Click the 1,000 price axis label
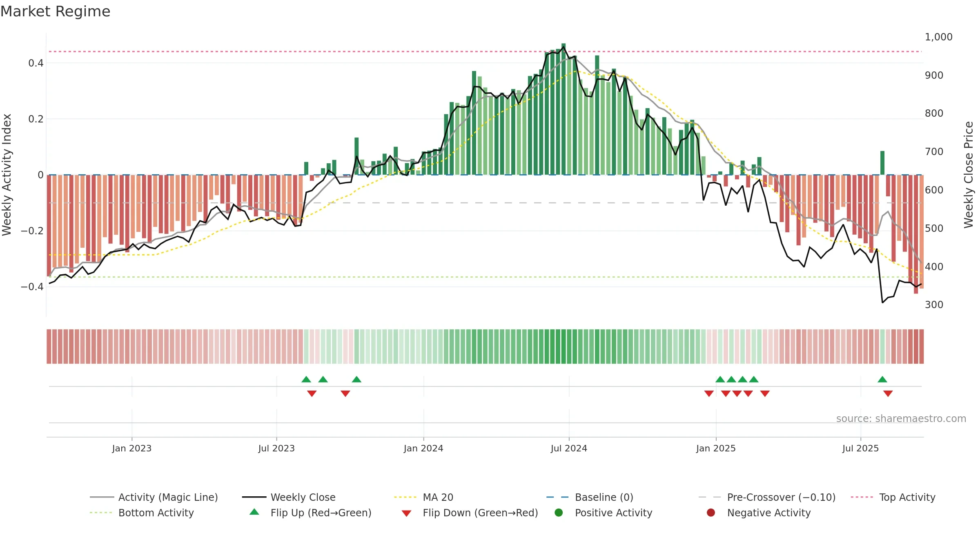Viewport: 980px width, 551px height. 938,37
